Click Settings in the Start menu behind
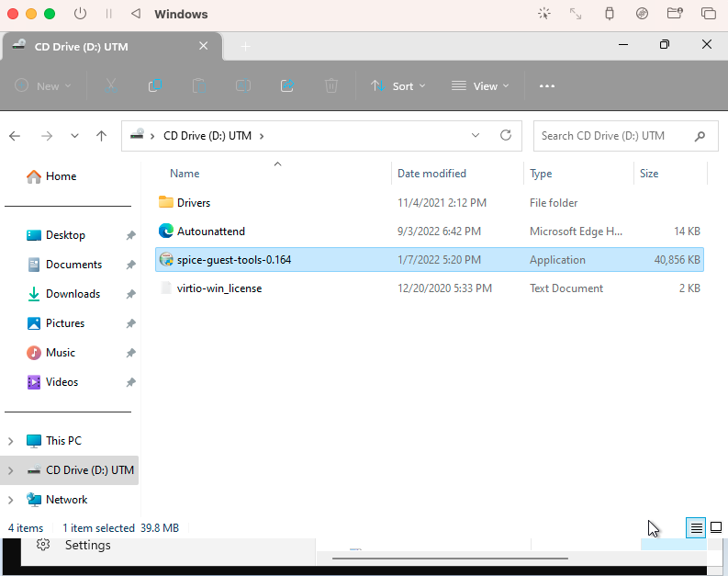728x576 pixels. [87, 545]
